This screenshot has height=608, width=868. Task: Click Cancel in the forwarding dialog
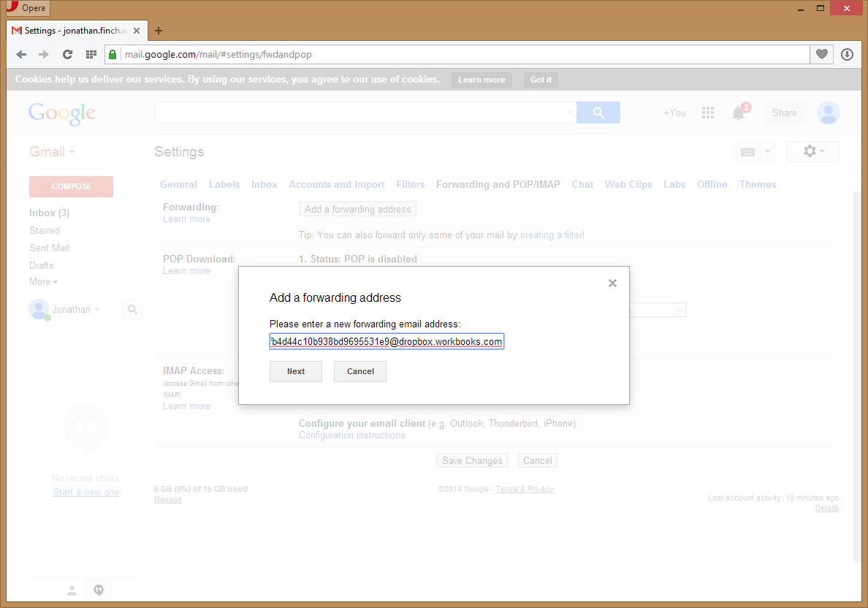point(360,371)
